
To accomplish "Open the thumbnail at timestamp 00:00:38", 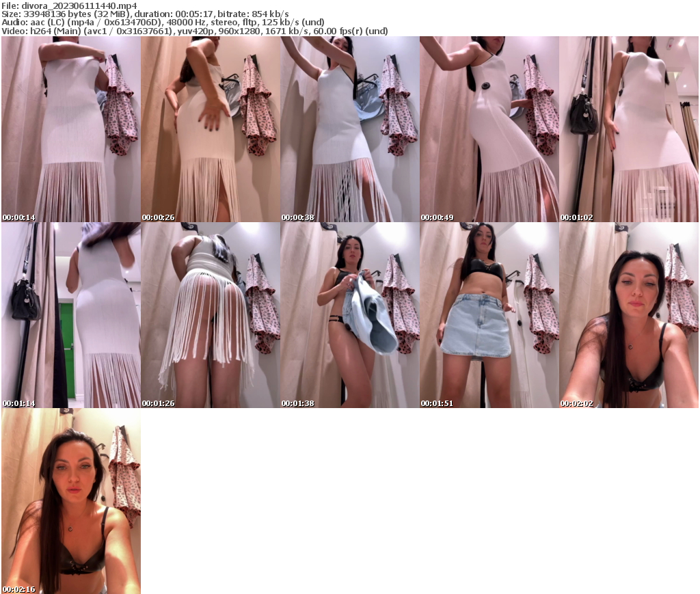I will pyautogui.click(x=349, y=129).
